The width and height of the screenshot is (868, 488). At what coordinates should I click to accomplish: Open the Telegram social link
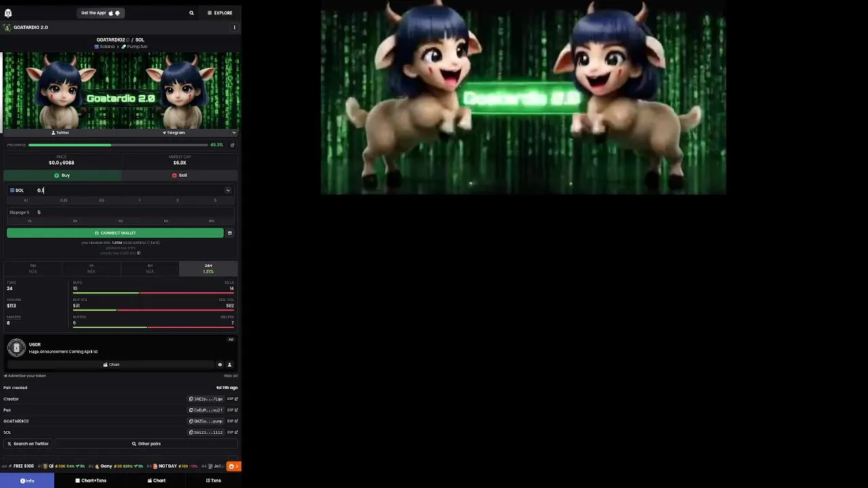(174, 133)
